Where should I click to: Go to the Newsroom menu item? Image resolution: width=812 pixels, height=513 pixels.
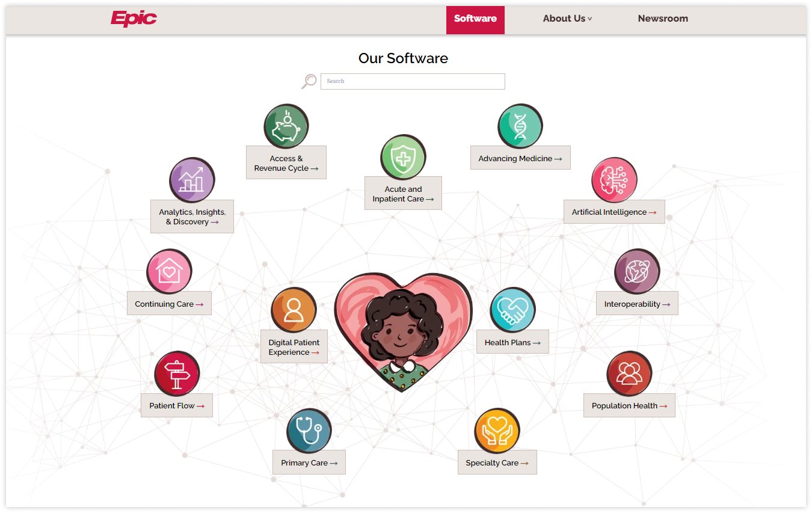[663, 19]
